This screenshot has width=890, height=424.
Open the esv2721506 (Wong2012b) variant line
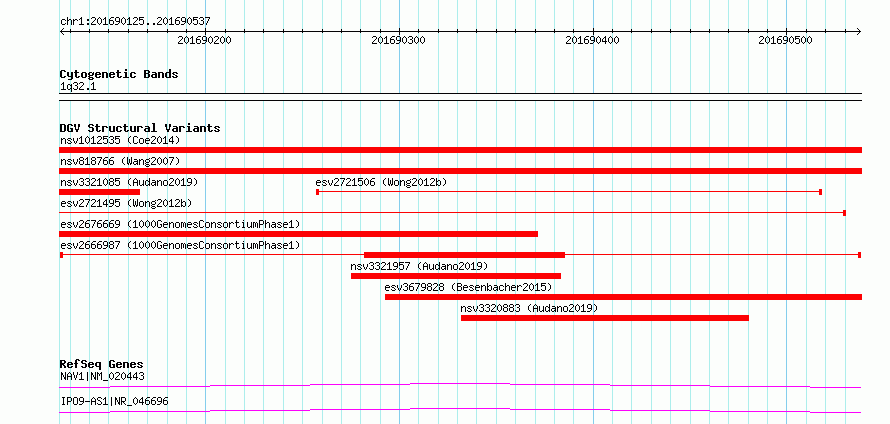[569, 192]
